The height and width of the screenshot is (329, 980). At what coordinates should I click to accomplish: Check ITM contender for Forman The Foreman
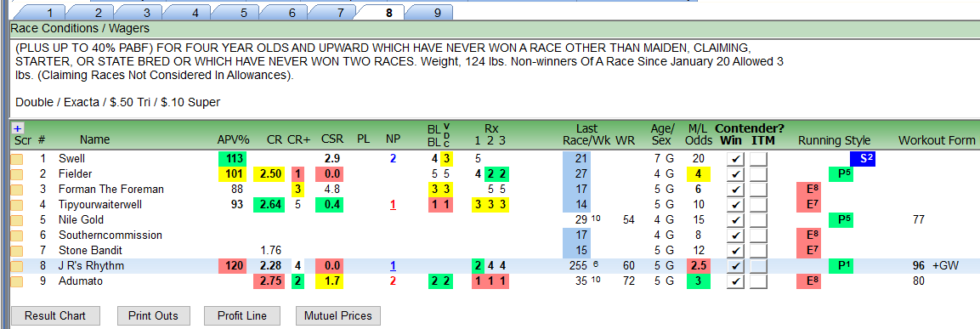coord(758,190)
